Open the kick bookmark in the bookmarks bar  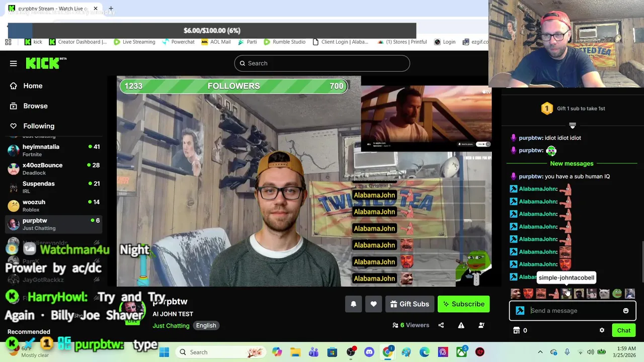pyautogui.click(x=34, y=42)
